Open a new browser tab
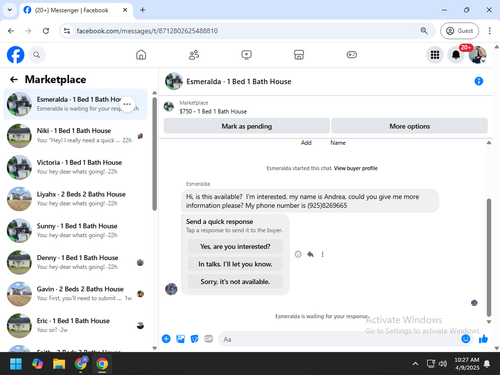The image size is (500, 375). 143,10
